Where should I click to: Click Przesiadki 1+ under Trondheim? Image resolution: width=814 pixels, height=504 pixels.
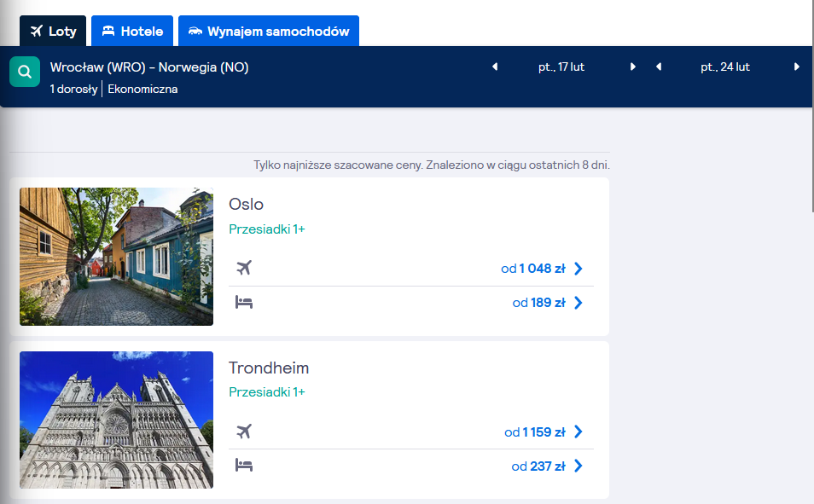[267, 392]
